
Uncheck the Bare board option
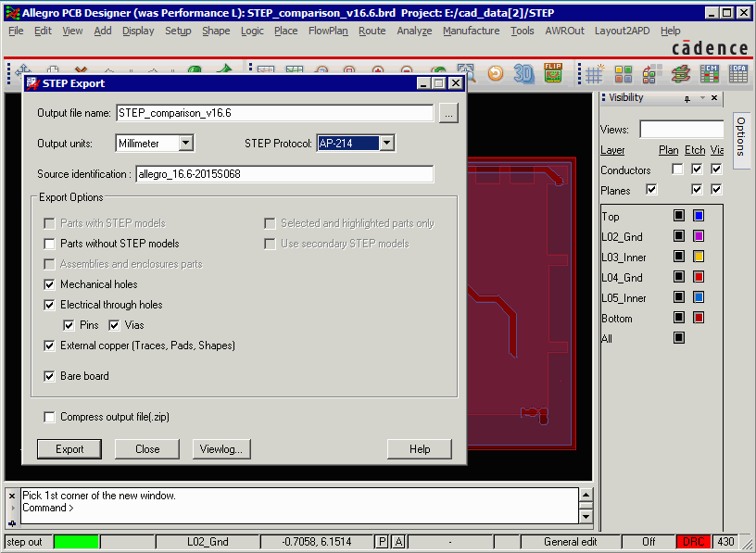point(49,376)
